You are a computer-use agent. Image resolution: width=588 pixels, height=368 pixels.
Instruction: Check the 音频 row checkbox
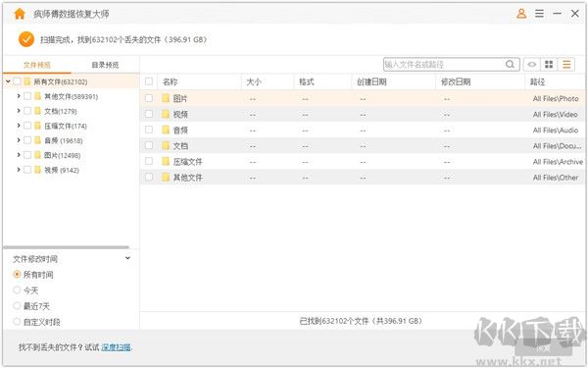(x=149, y=130)
